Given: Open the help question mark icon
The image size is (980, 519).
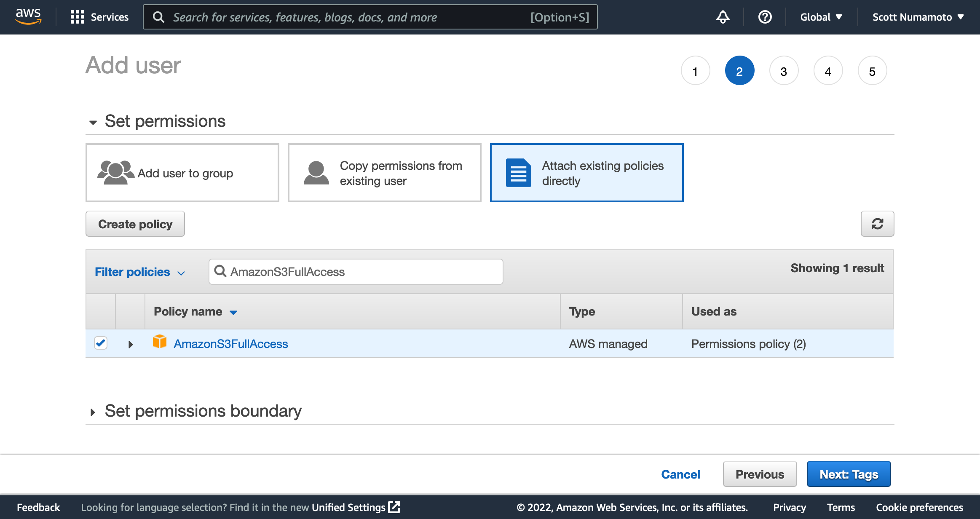Looking at the screenshot, I should click(x=765, y=17).
